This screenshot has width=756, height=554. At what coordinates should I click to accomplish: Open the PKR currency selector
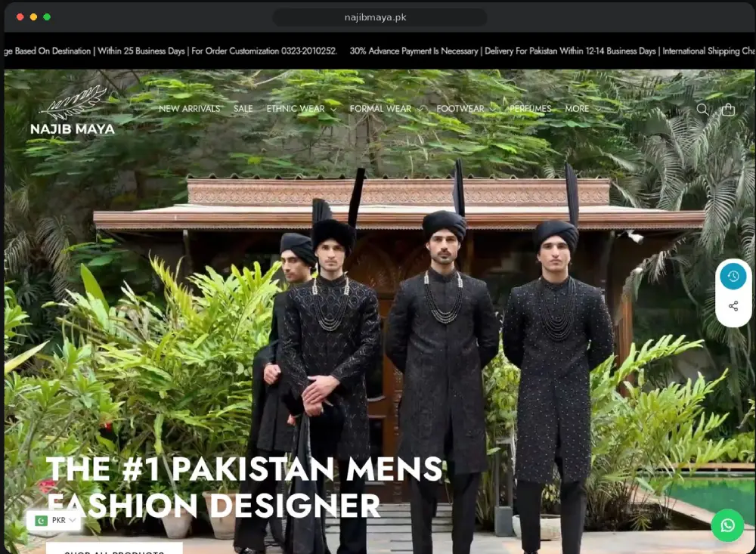[54, 520]
